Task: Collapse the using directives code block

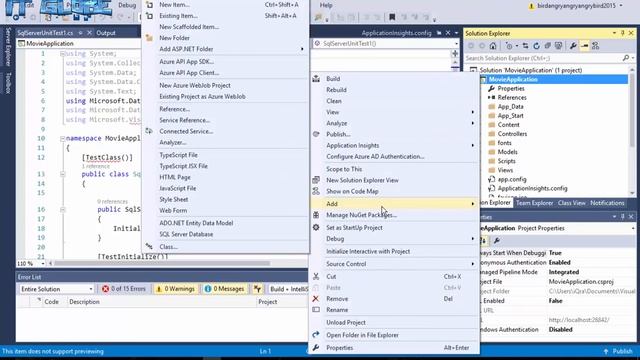Action: (62, 54)
